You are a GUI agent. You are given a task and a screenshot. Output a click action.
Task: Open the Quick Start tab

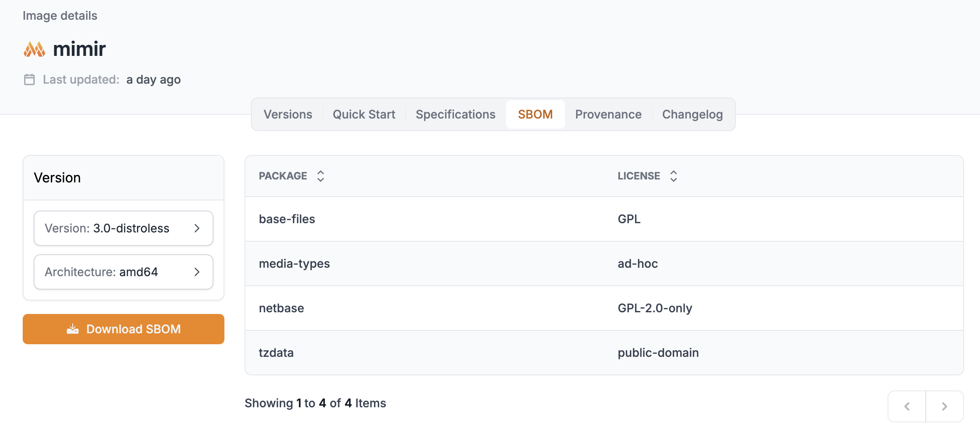click(x=364, y=114)
